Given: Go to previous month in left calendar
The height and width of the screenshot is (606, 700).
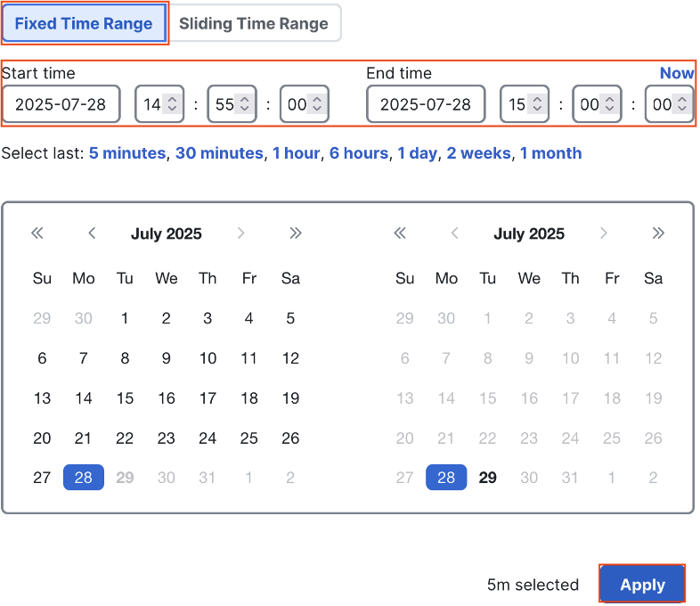Looking at the screenshot, I should tap(92, 233).
